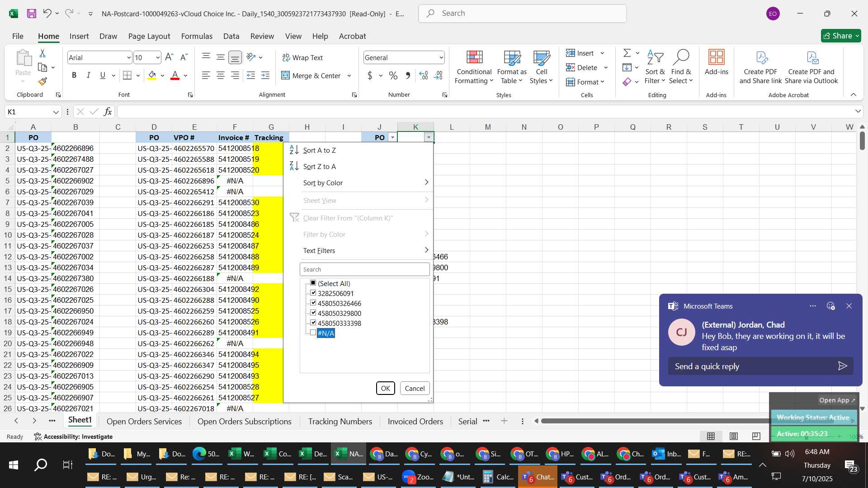This screenshot has height=488, width=868.
Task: Open the font size dropdown
Action: click(157, 57)
